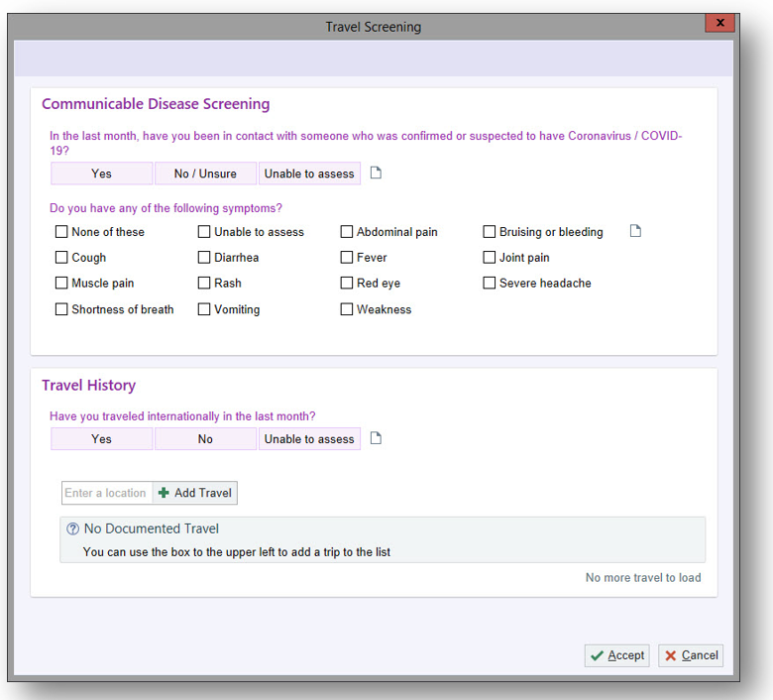This screenshot has height=700, width=773.
Task: Check the Abdominal pain box
Action: tap(347, 232)
